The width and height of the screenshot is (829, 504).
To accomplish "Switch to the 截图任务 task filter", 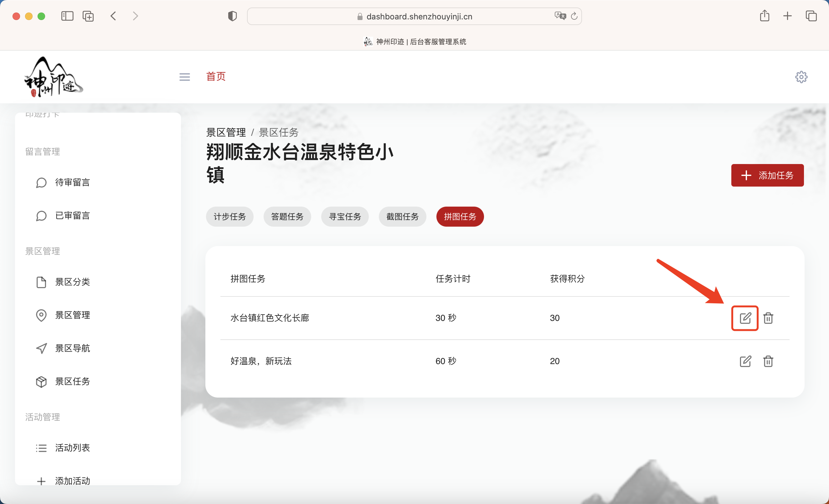I will point(402,217).
